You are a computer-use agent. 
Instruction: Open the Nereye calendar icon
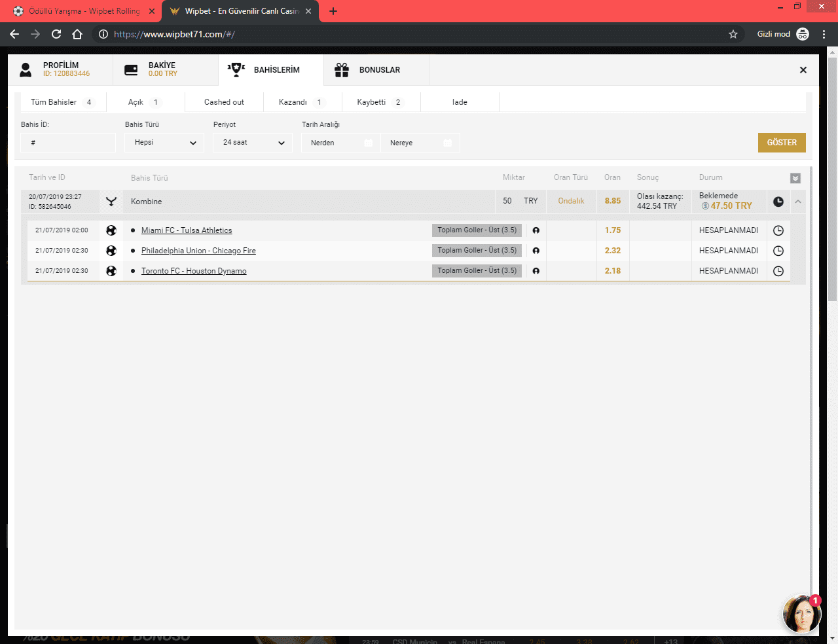[448, 143]
